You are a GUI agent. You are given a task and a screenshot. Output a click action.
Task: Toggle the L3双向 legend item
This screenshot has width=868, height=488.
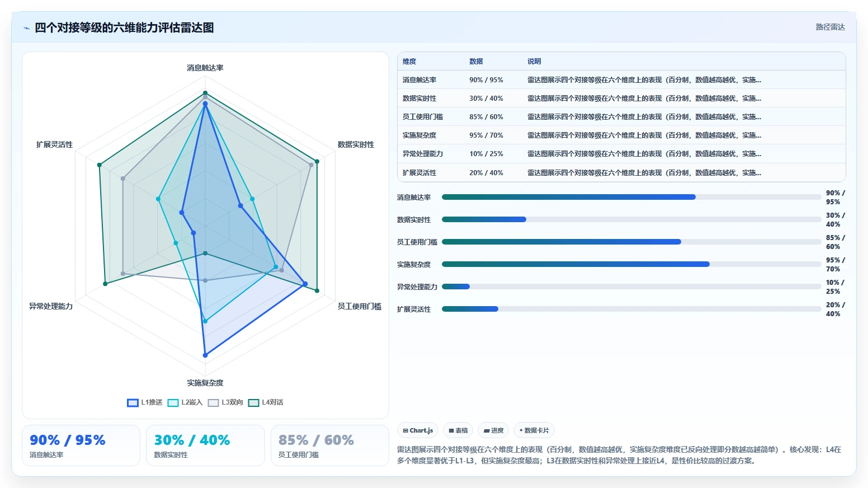tap(225, 402)
